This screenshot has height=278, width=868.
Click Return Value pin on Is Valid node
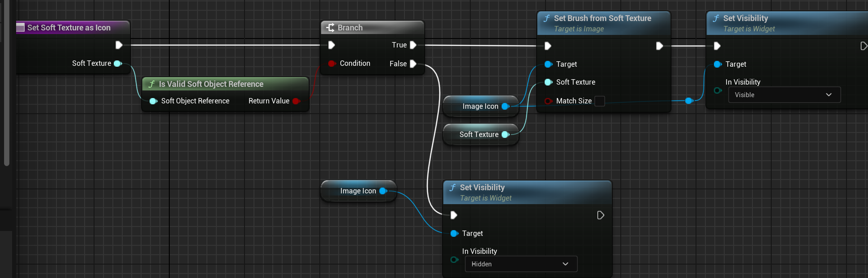point(296,101)
